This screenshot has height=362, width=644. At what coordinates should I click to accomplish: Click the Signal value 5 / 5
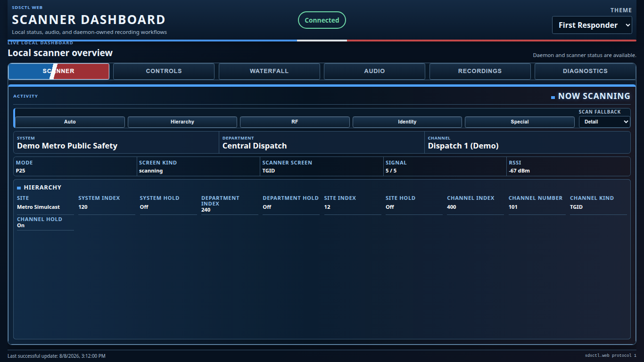point(391,171)
